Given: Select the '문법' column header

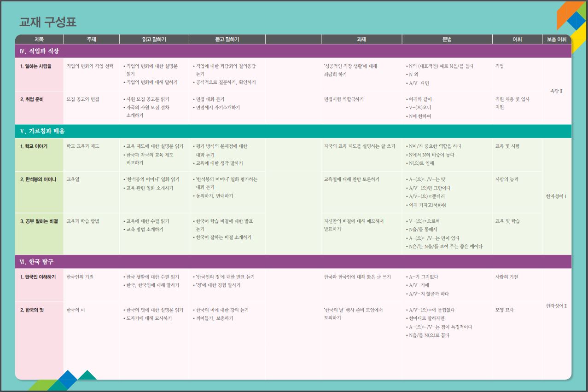Looking at the screenshot, I should click(x=447, y=40).
